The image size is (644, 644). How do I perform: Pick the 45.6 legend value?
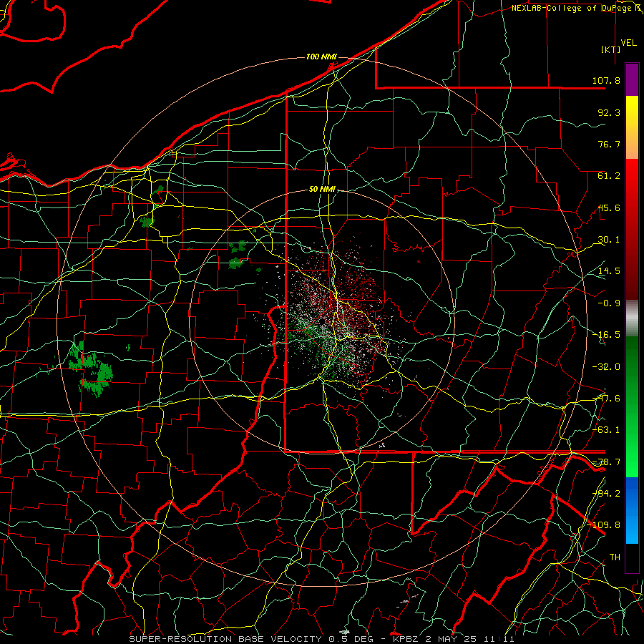pos(609,208)
